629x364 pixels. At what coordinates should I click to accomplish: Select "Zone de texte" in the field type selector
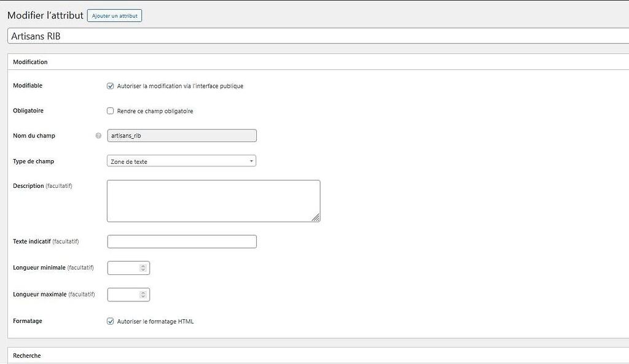click(181, 160)
